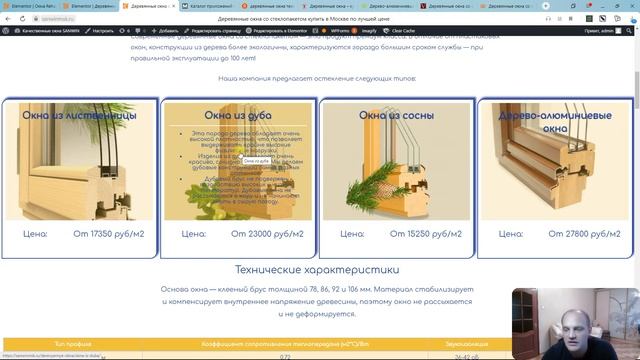Click the Звукоизоляция table header
640x360 pixels.
pos(467,344)
